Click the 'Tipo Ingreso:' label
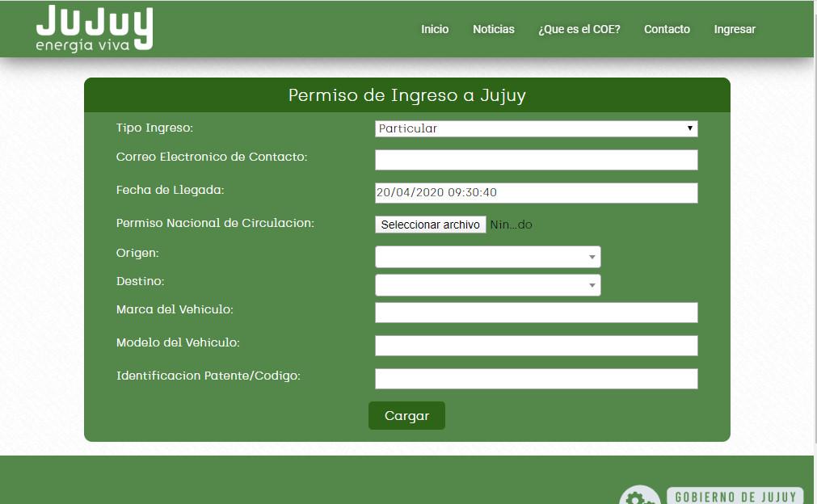817x504 pixels. coord(154,128)
